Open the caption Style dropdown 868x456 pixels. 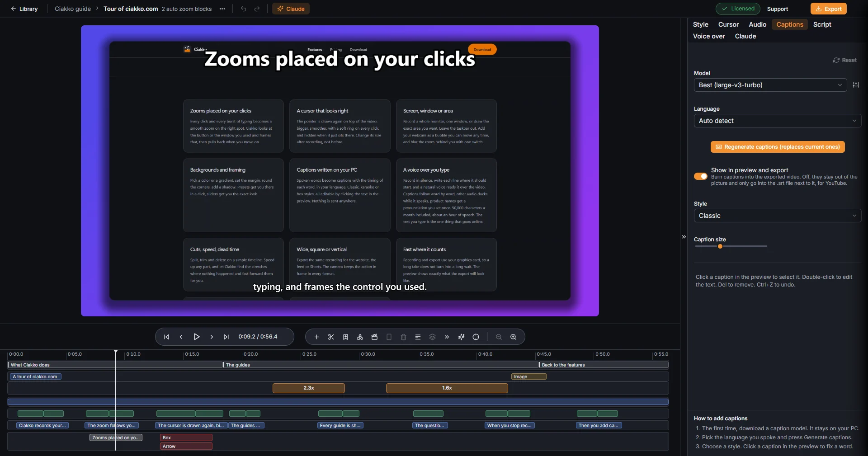click(778, 216)
